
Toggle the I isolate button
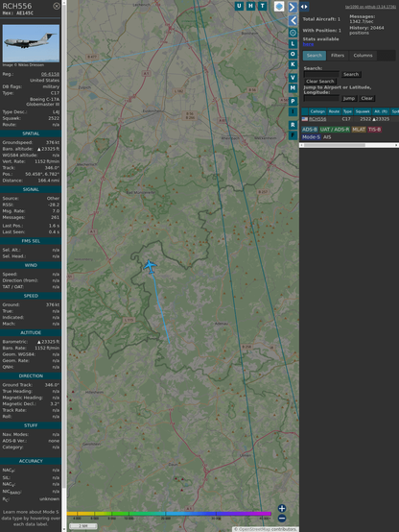pyautogui.click(x=293, y=111)
